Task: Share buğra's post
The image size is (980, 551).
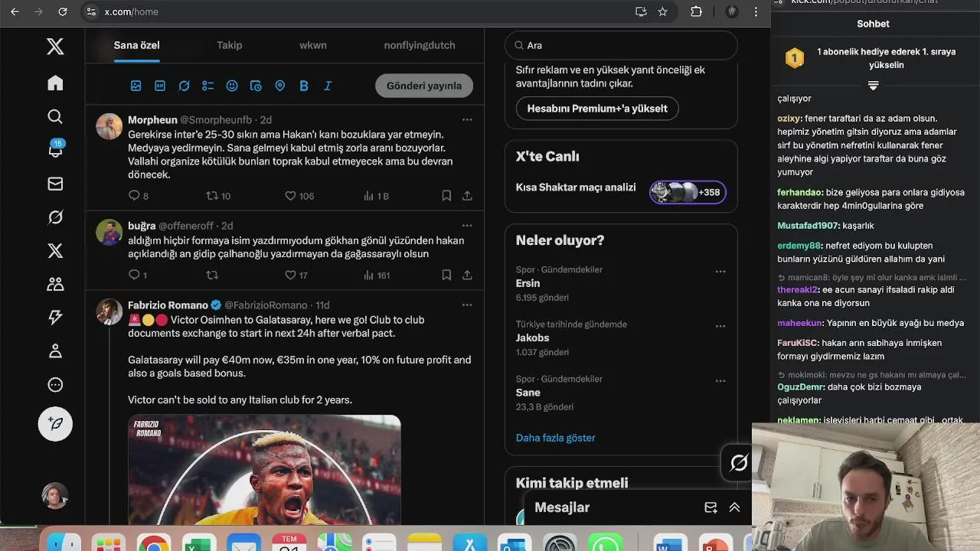Action: click(467, 275)
